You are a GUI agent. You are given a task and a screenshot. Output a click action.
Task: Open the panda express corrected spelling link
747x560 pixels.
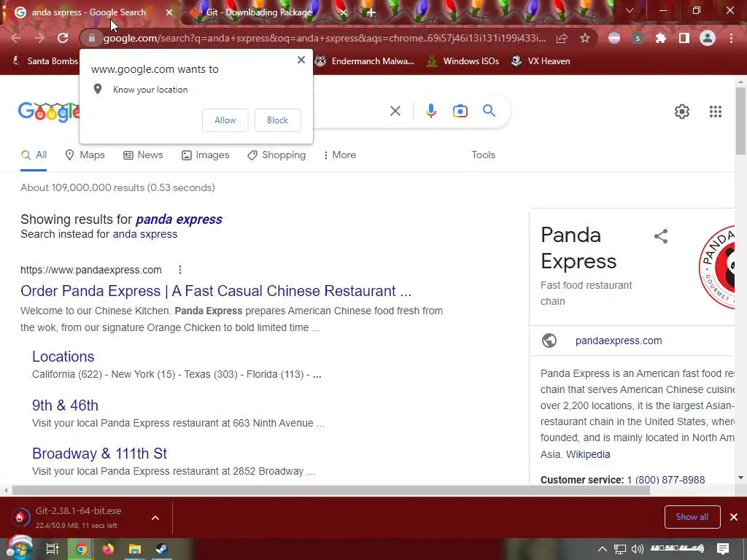pyautogui.click(x=179, y=219)
